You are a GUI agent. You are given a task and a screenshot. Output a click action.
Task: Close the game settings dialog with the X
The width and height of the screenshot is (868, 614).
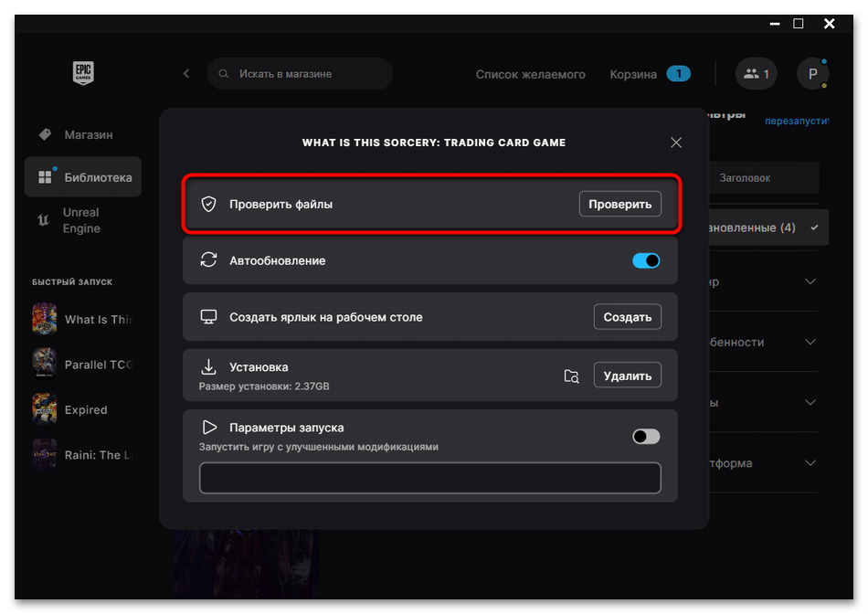coord(676,143)
